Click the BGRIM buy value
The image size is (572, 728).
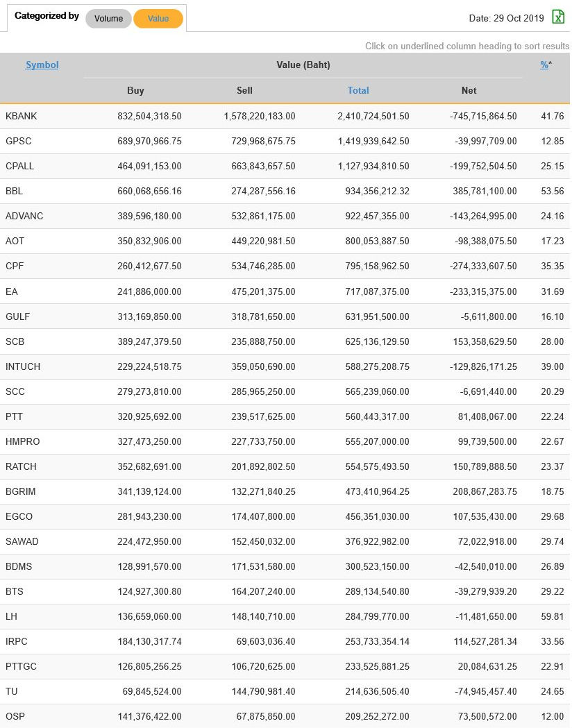coord(149,491)
